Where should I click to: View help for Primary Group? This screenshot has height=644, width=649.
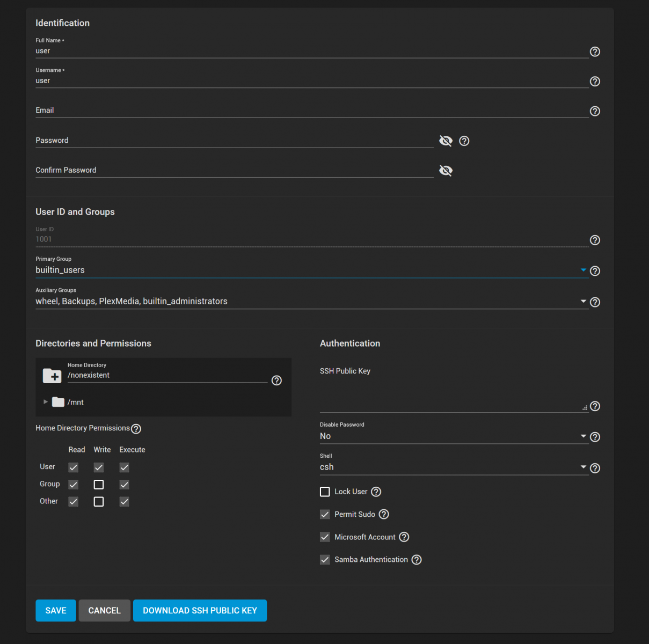(595, 271)
